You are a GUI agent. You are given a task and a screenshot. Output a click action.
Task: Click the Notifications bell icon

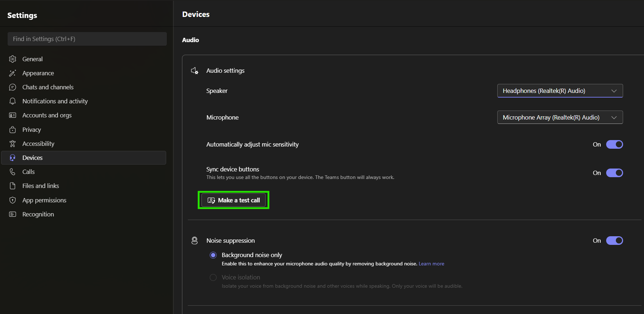click(13, 101)
